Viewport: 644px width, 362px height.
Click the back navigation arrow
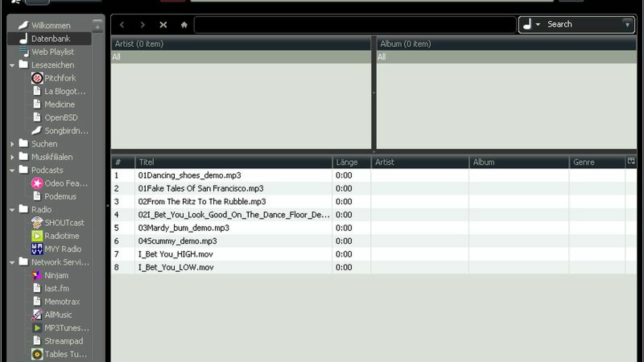pyautogui.click(x=122, y=25)
